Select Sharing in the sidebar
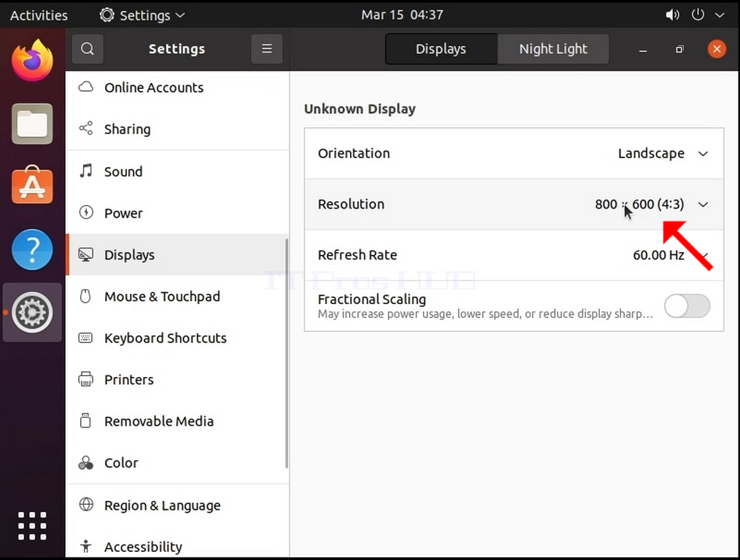 pyautogui.click(x=177, y=129)
